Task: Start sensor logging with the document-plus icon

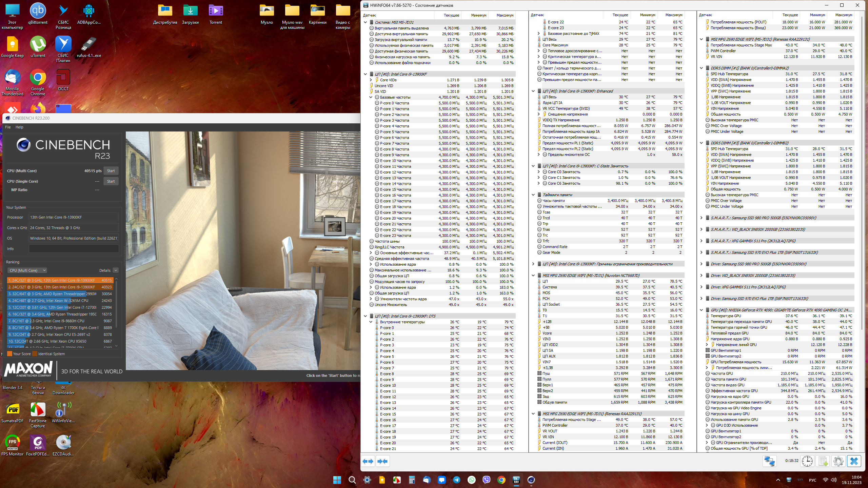Action: 823,461
